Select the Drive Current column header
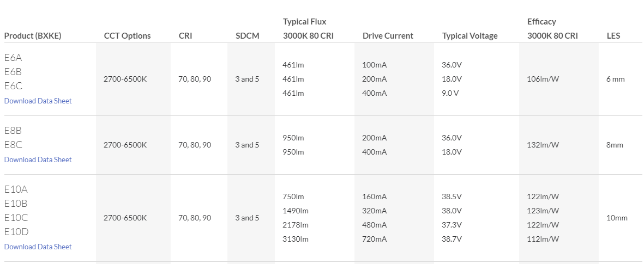The height and width of the screenshot is (264, 644). pyautogui.click(x=388, y=36)
